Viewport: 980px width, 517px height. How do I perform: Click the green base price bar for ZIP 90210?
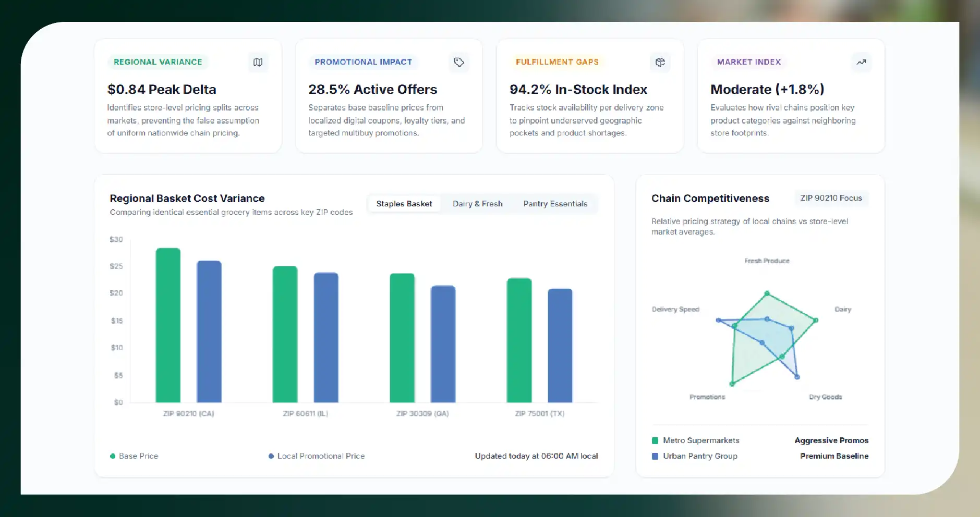168,325
